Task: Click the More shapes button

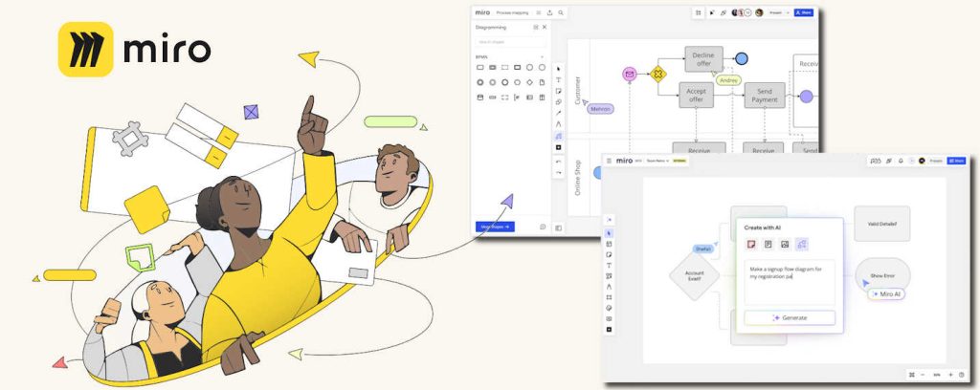Action: click(495, 227)
